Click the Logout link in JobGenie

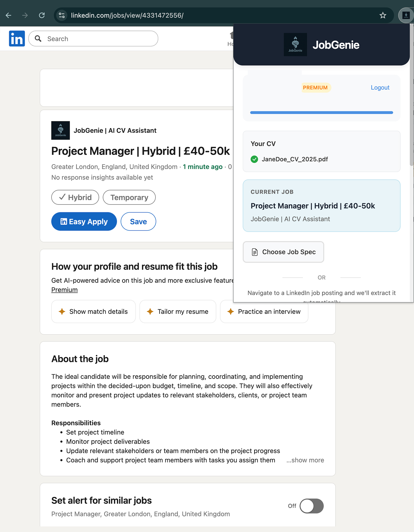click(x=380, y=87)
